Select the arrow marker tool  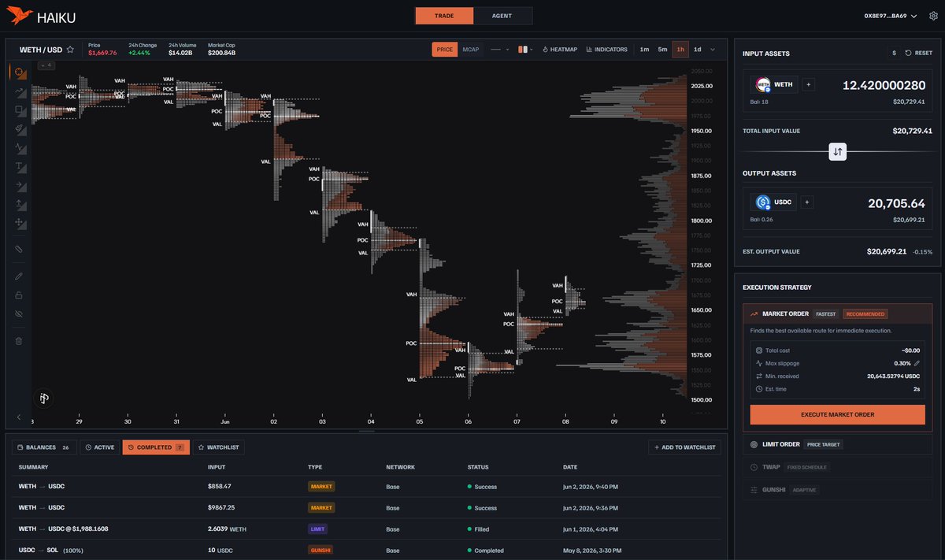pyautogui.click(x=19, y=185)
